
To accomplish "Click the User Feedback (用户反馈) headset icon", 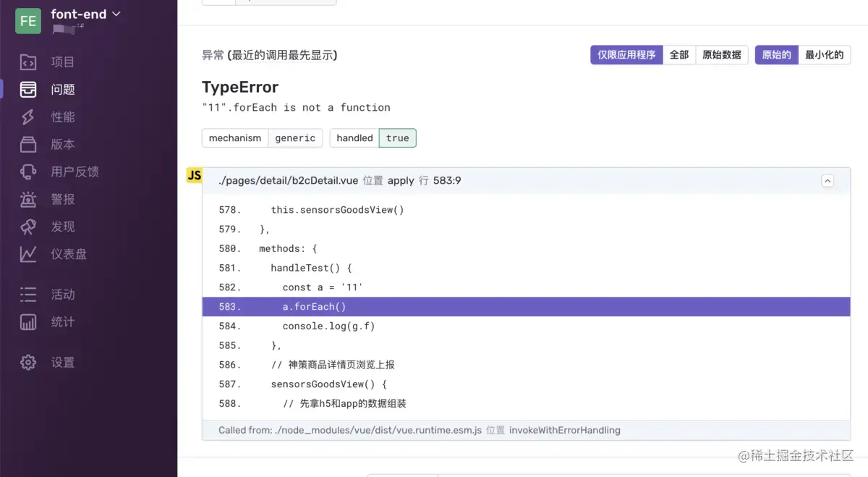I will pos(28,172).
